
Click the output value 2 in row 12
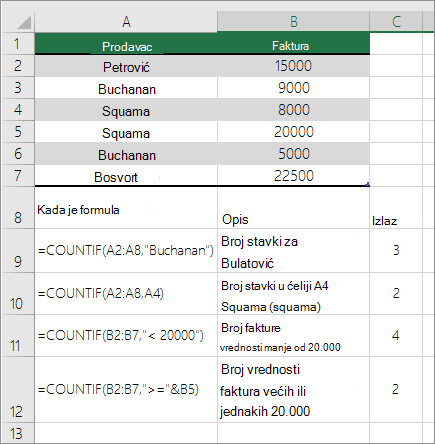click(x=396, y=390)
